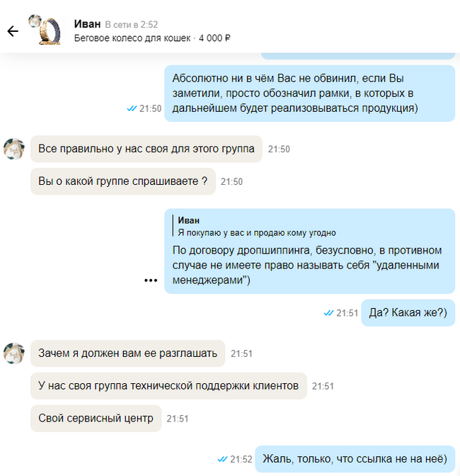
Task: Jump to quoted Иван message in reply
Action: pos(256,226)
